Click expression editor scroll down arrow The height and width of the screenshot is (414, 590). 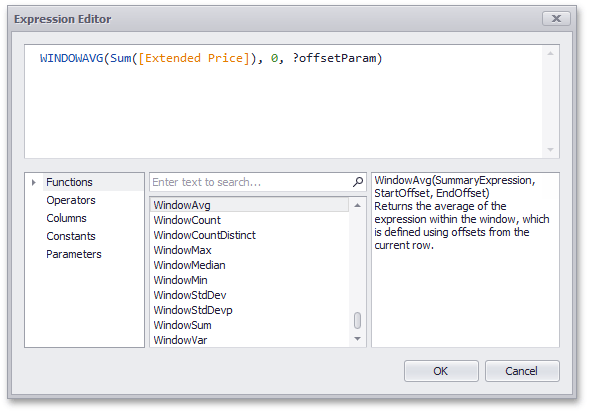[x=550, y=150]
